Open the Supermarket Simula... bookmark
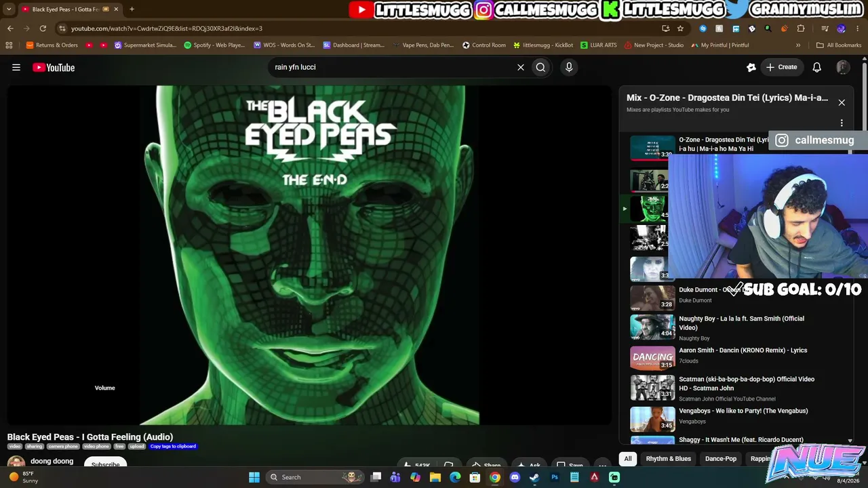868x488 pixels. click(146, 45)
